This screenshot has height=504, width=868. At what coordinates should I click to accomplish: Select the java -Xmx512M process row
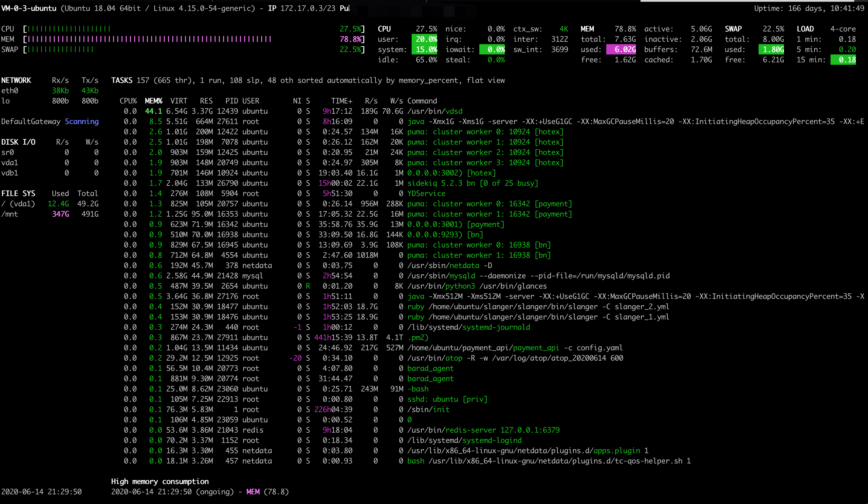coord(494,296)
